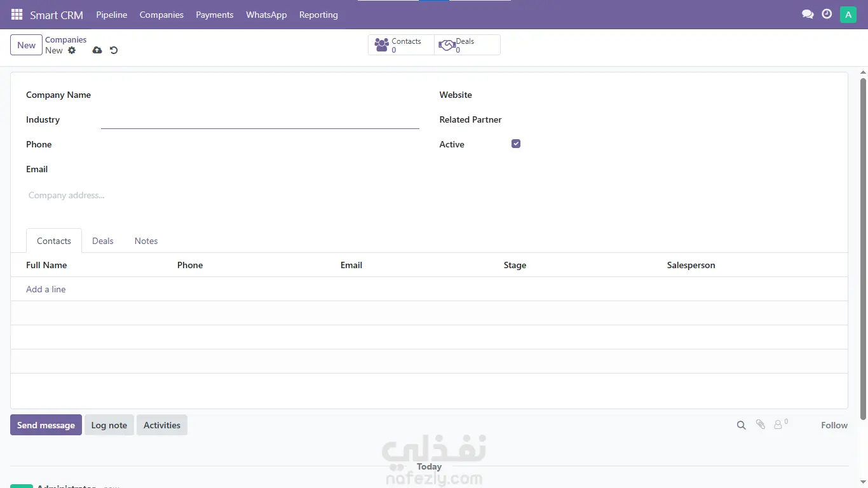868x488 pixels.
Task: Click the paperclip attachments icon
Action: coord(760,424)
